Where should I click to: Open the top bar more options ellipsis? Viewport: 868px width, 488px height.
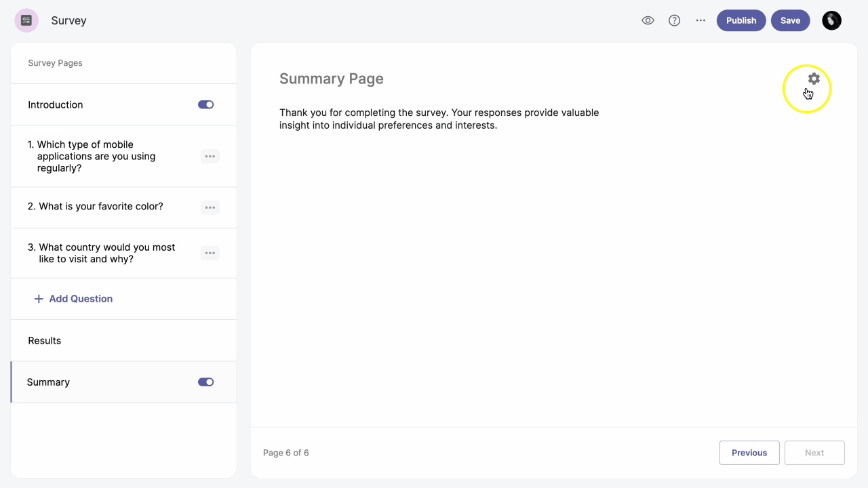coord(701,20)
